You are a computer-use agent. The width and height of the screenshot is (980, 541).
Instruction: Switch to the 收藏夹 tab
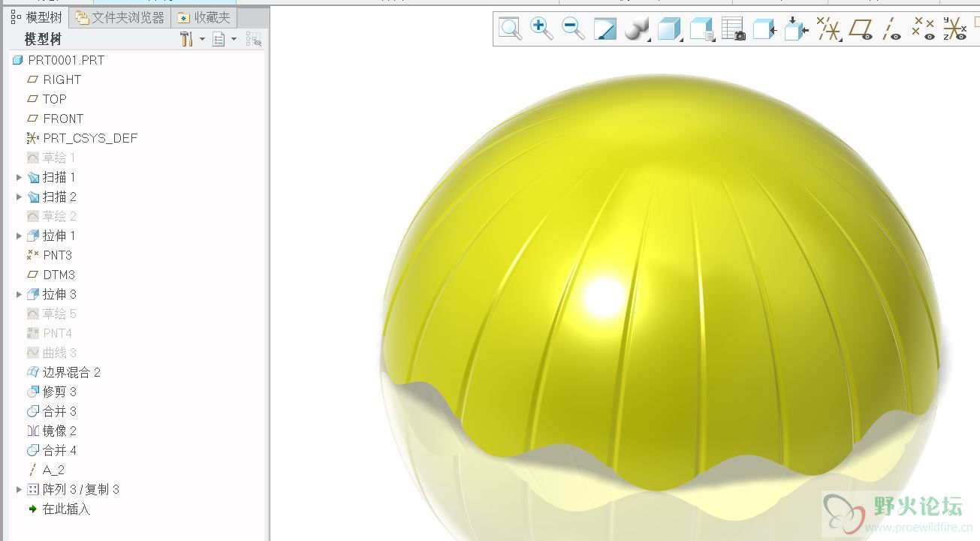click(x=204, y=17)
